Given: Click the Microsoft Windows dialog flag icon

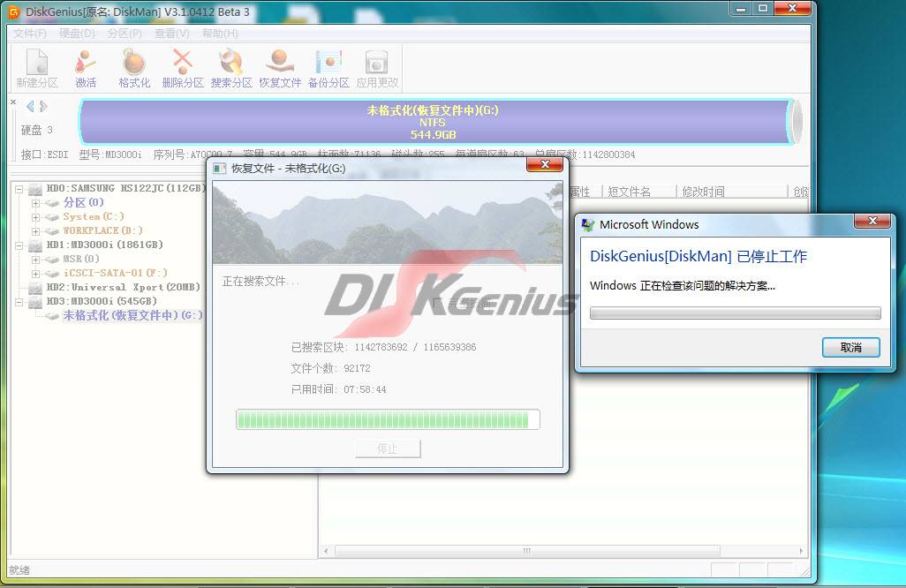Looking at the screenshot, I should coord(588,224).
